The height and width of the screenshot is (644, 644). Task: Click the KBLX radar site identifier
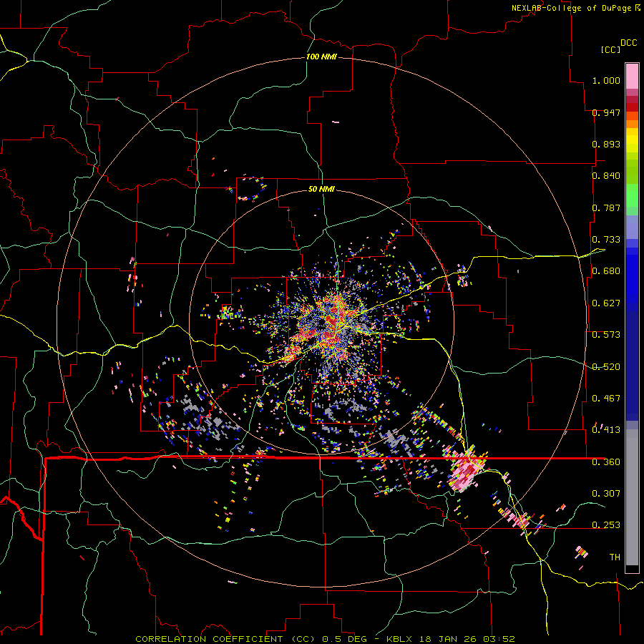point(401,639)
